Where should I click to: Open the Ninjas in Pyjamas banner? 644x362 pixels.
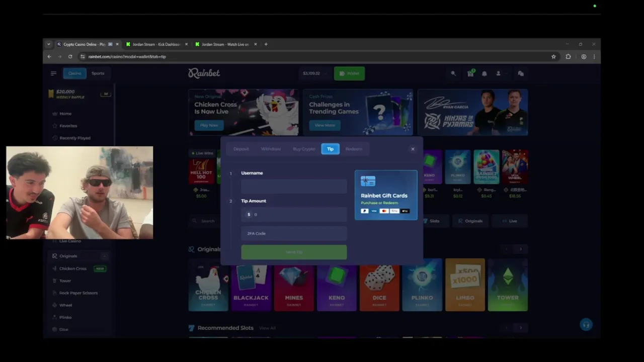click(x=472, y=112)
